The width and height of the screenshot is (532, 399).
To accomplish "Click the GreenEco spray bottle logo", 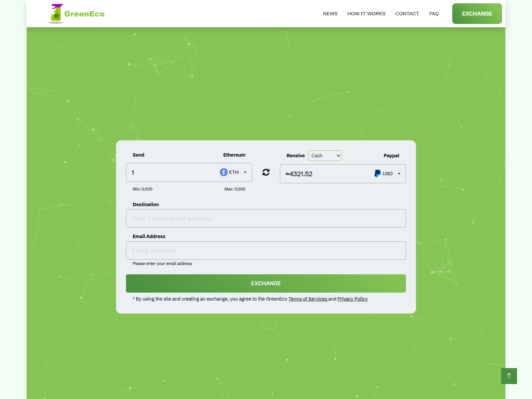I will [56, 14].
